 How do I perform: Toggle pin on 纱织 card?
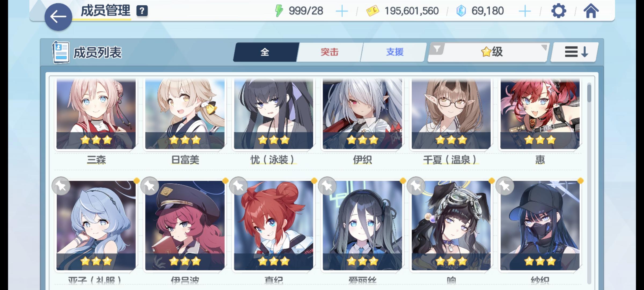(x=505, y=186)
